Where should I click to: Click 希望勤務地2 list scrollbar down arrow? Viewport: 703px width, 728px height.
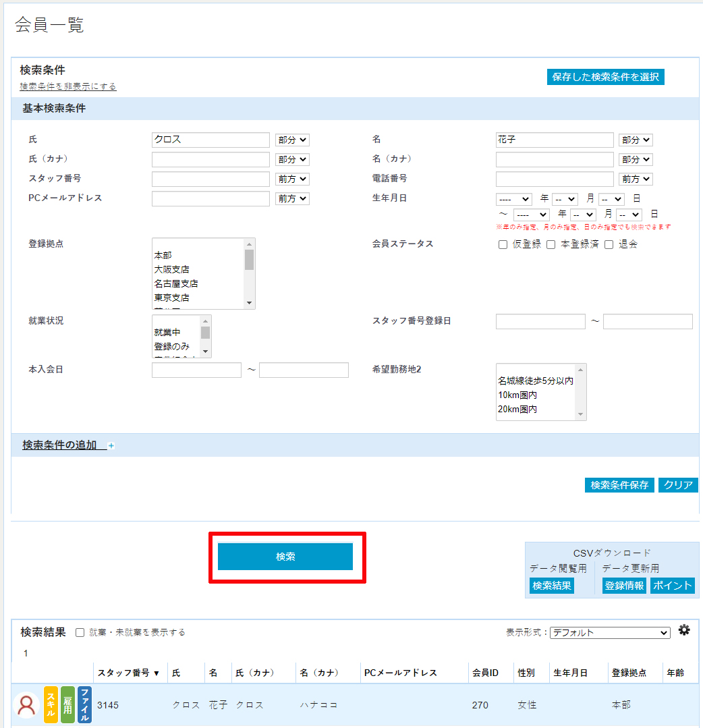580,414
